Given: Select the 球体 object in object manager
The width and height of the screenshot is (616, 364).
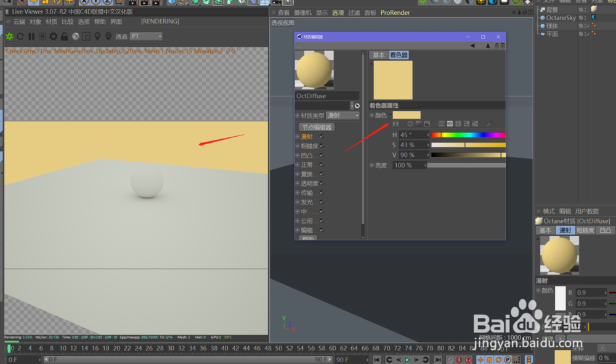Looking at the screenshot, I should click(x=552, y=26).
